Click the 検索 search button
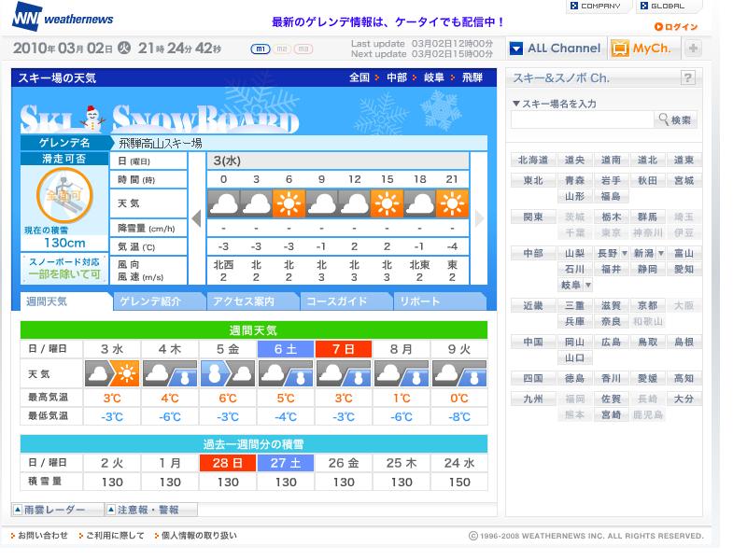 pyautogui.click(x=675, y=119)
